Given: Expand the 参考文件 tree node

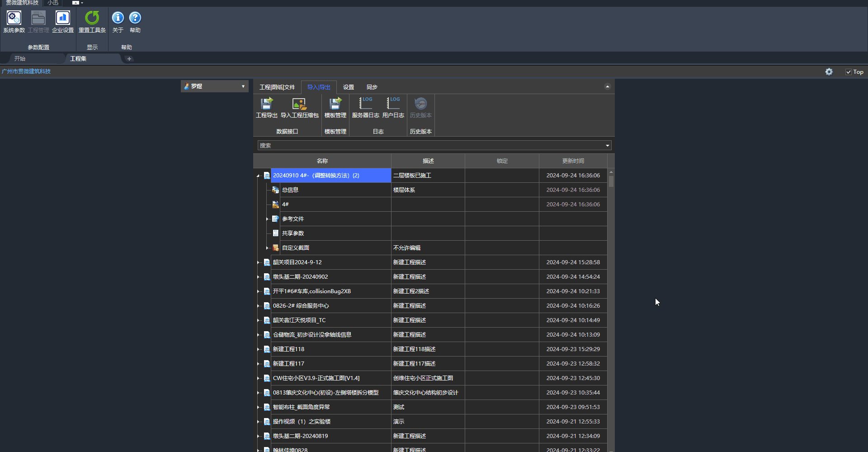Looking at the screenshot, I should pos(267,219).
